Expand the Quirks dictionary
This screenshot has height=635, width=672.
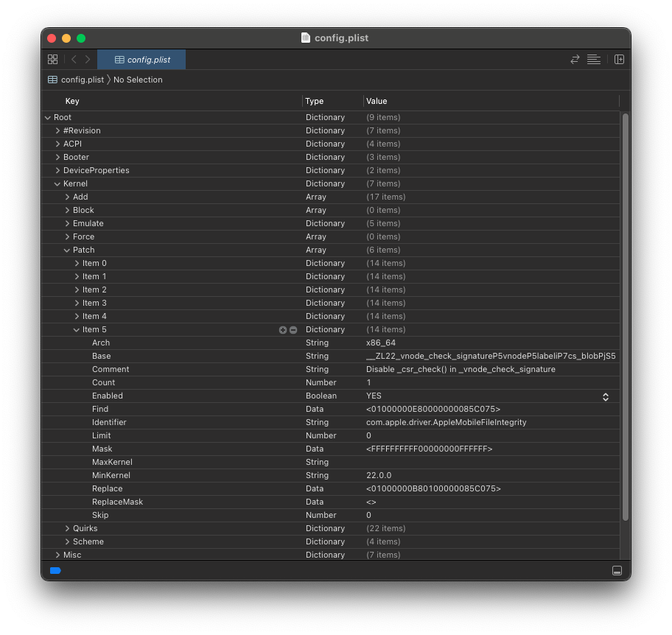click(x=67, y=529)
